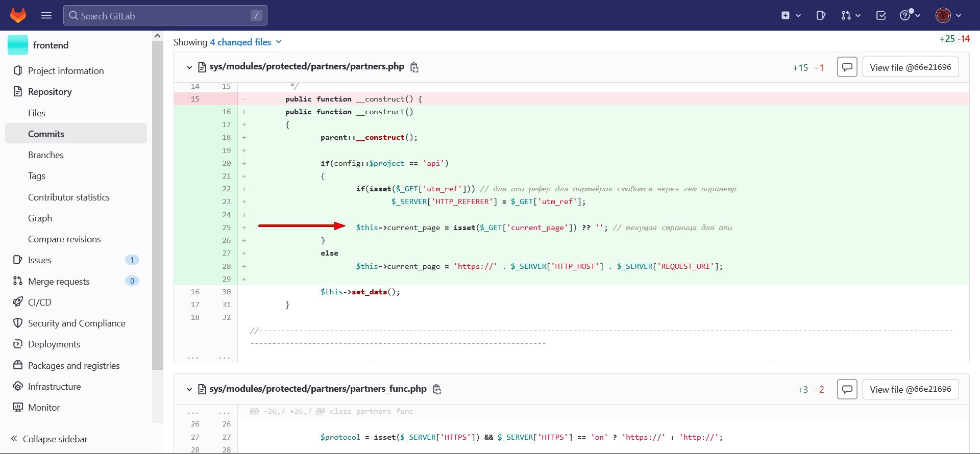Copy partners_func.php file path icon

(437, 389)
